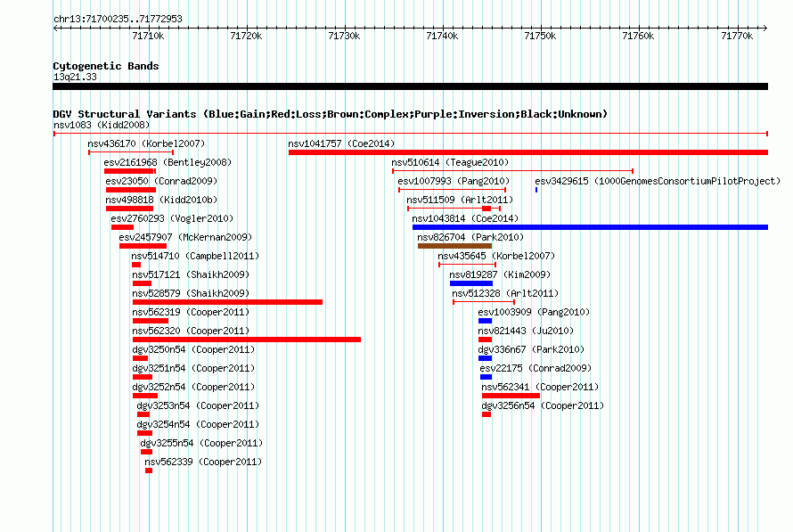The height and width of the screenshot is (532, 793).
Task: Open the esv2760293 (Vogler2010) label
Action: (x=172, y=218)
